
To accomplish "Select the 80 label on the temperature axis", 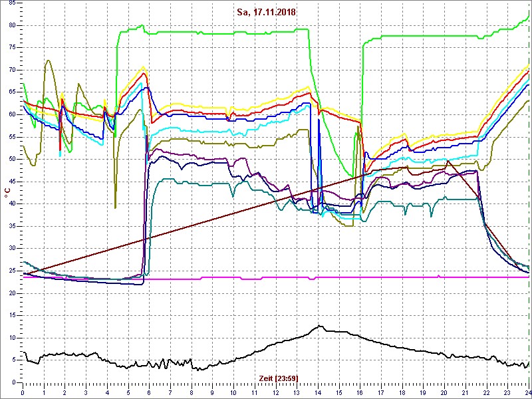I will pos(11,25).
